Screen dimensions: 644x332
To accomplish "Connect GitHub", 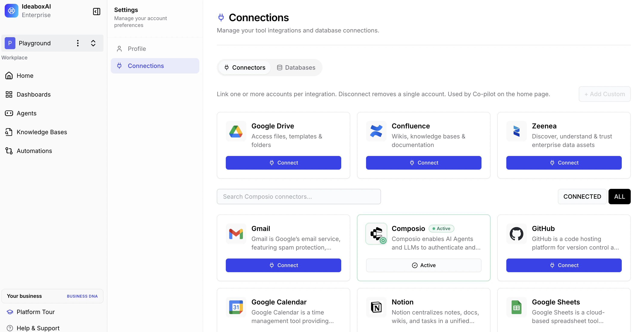I will point(564,265).
